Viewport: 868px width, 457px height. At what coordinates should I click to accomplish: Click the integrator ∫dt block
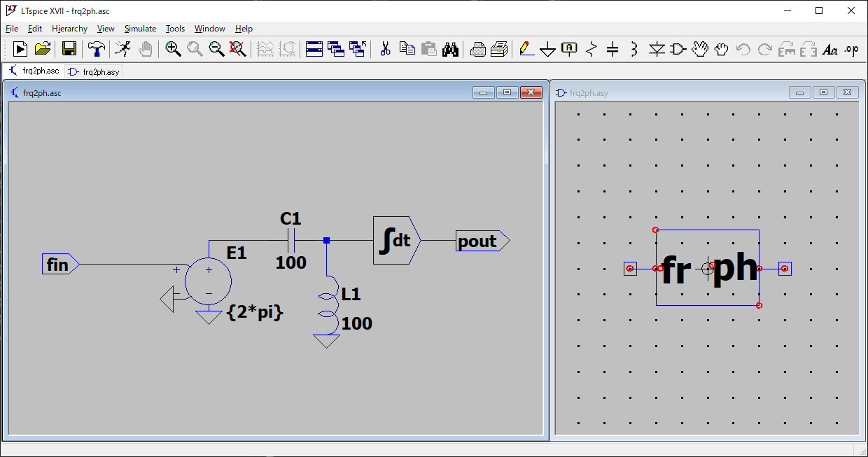396,241
